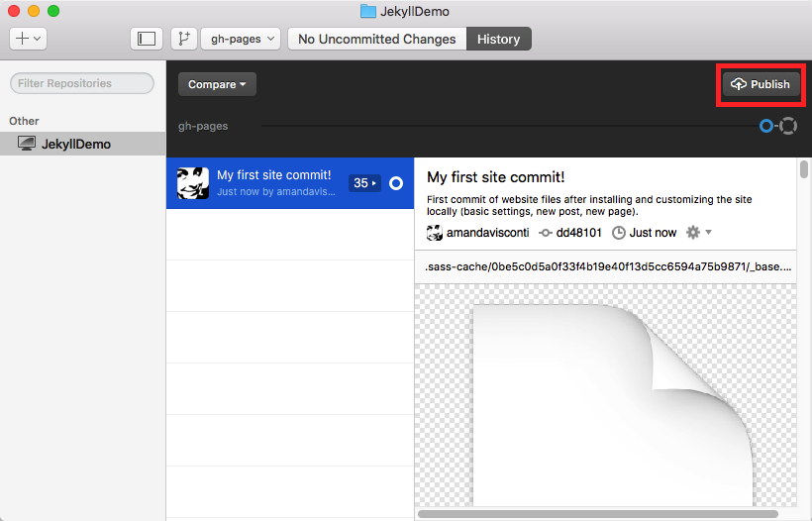Screen dimensions: 812x521
Task: Click the amandavisconti avatar in commit details
Action: (x=434, y=233)
